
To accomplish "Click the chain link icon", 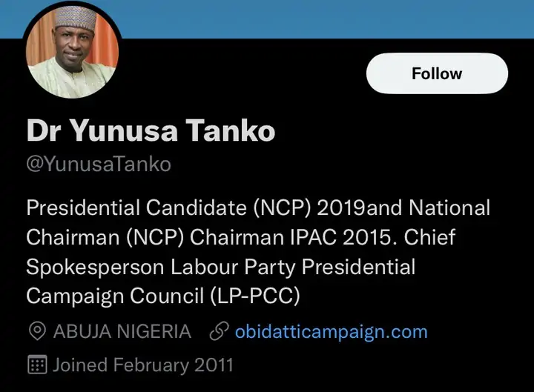I will 218,331.
